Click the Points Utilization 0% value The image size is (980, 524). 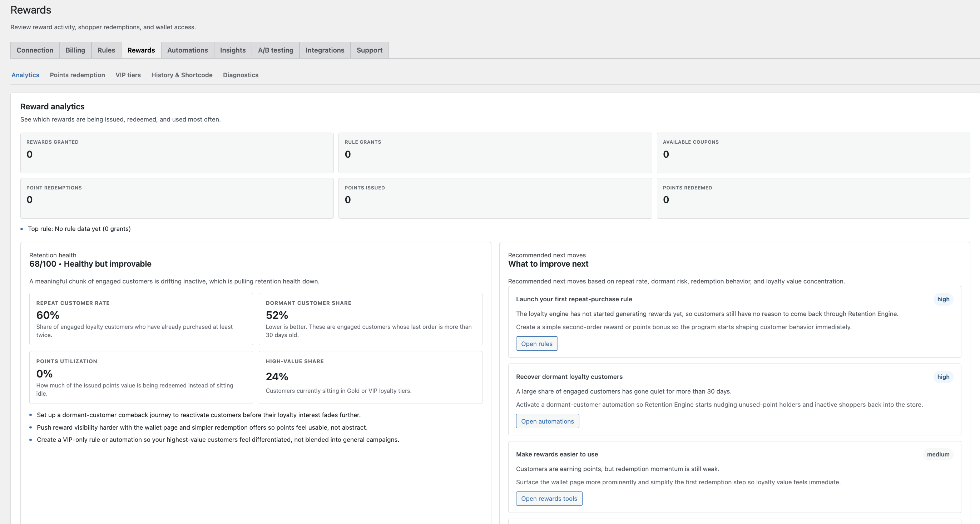pos(44,374)
